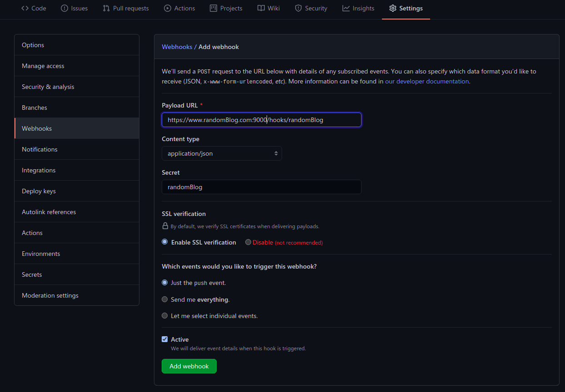Choose Send me everything option
The width and height of the screenshot is (565, 392).
click(165, 299)
